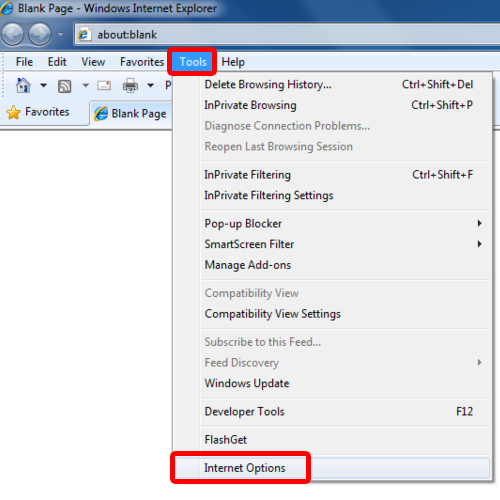Open the Favorites Center star button
The height and width of the screenshot is (500, 500).
(x=38, y=112)
